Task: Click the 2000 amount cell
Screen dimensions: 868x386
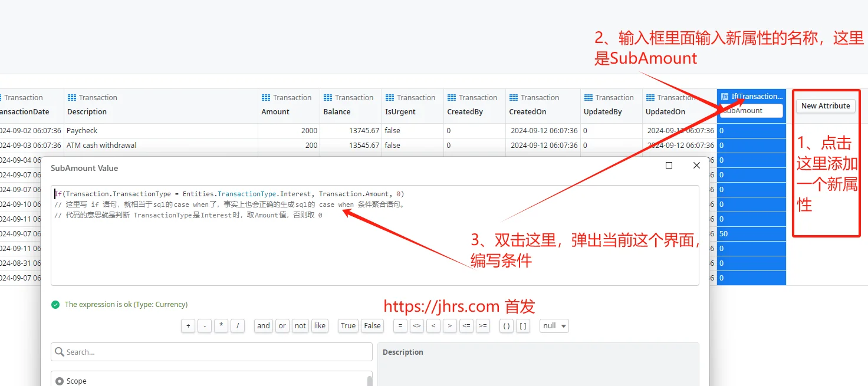Action: 289,131
